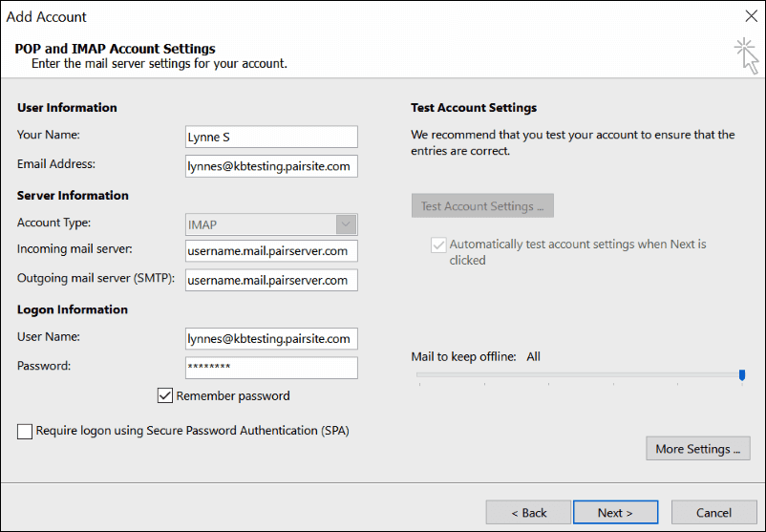Cancel the account setup
Screen dimensions: 766x532
pyautogui.click(x=713, y=513)
